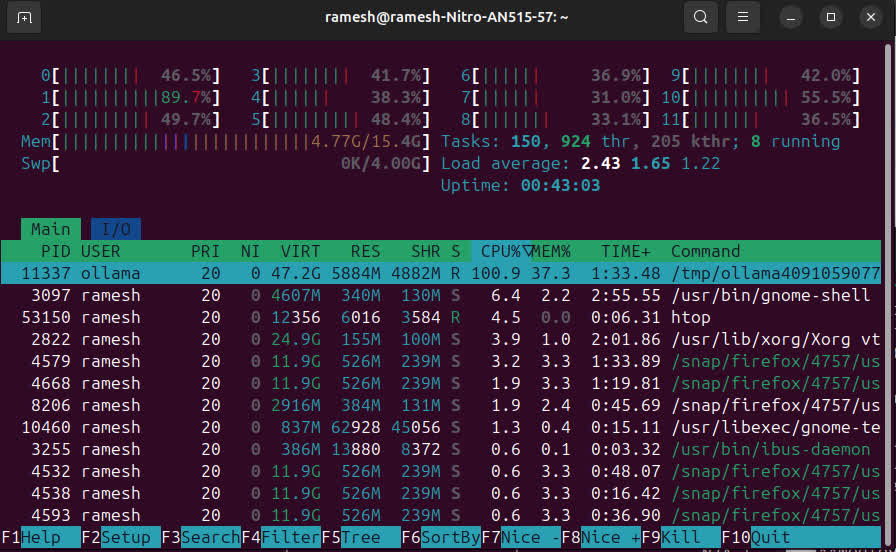Screen dimensions: 896x552
Task: Click the CPU 5 usage meter
Action: point(341,119)
